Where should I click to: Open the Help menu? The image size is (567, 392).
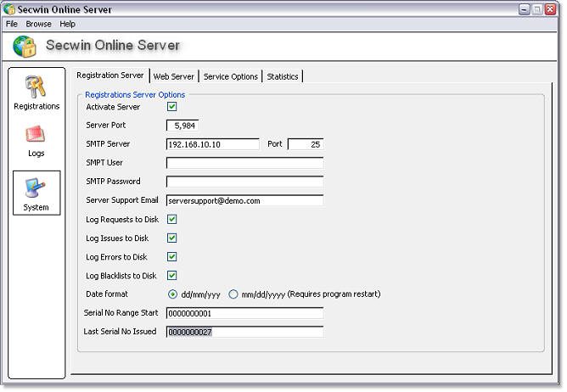67,24
